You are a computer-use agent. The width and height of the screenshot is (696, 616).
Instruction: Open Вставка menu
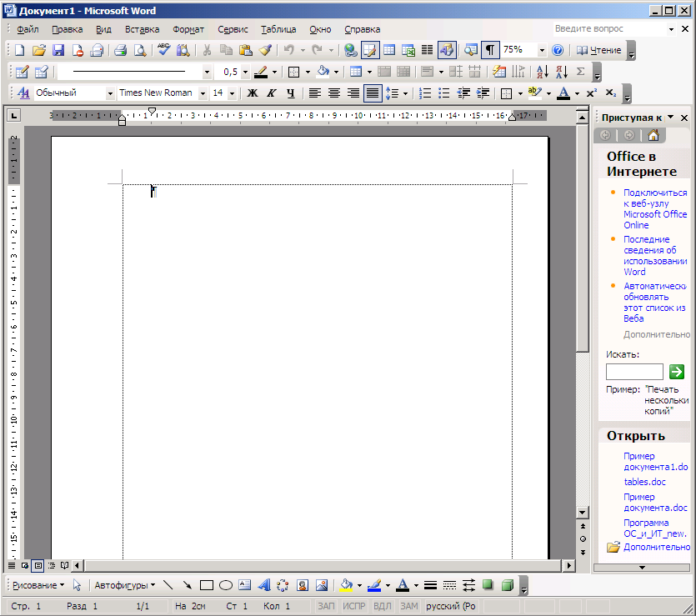142,29
